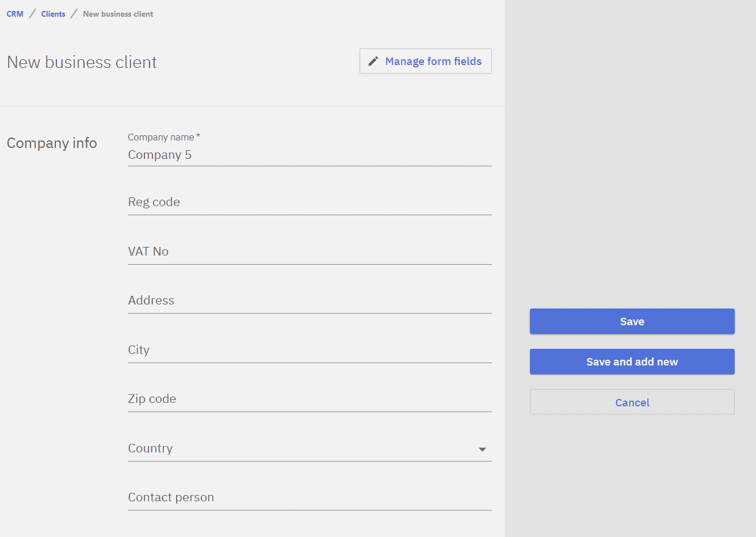
Task: Select the Contact person field
Action: (310, 497)
